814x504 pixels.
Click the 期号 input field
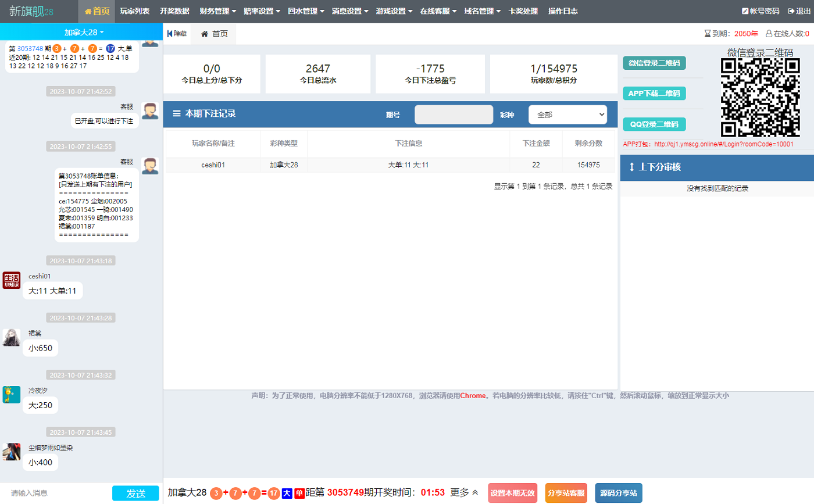coord(453,115)
